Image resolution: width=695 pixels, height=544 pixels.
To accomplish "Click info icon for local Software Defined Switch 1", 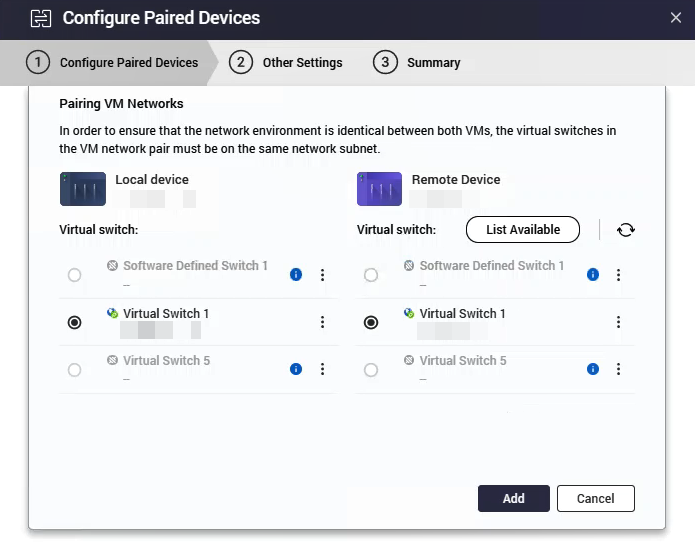I will pyautogui.click(x=296, y=275).
